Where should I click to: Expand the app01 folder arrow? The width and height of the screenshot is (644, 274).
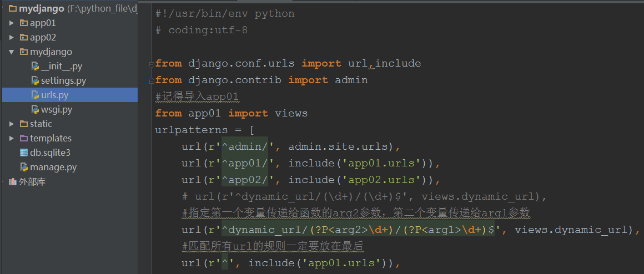12,23
